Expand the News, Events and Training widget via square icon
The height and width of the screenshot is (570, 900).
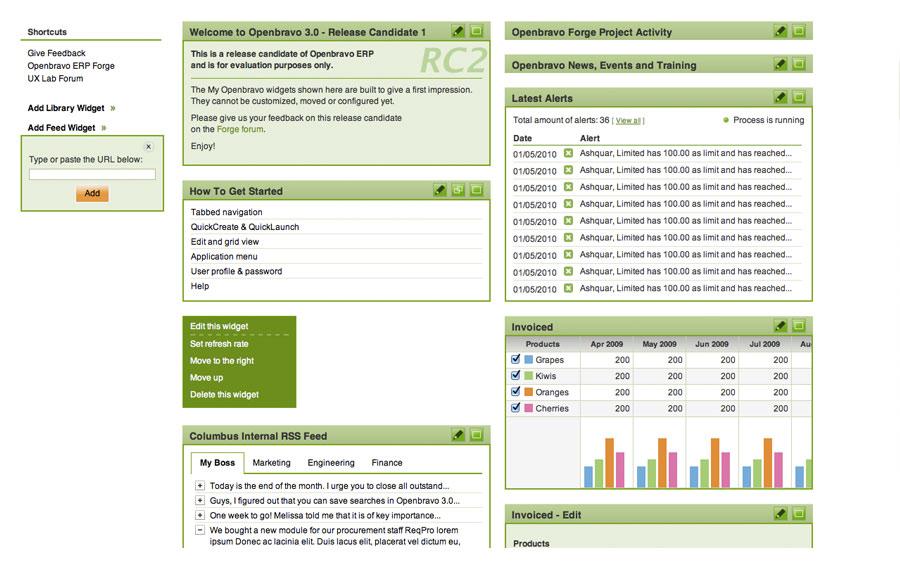coord(798,64)
